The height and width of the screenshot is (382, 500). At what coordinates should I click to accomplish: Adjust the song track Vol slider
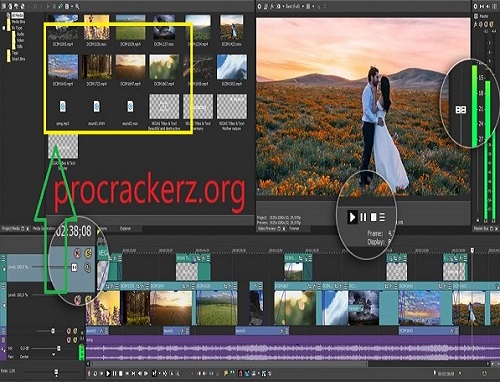58,348
